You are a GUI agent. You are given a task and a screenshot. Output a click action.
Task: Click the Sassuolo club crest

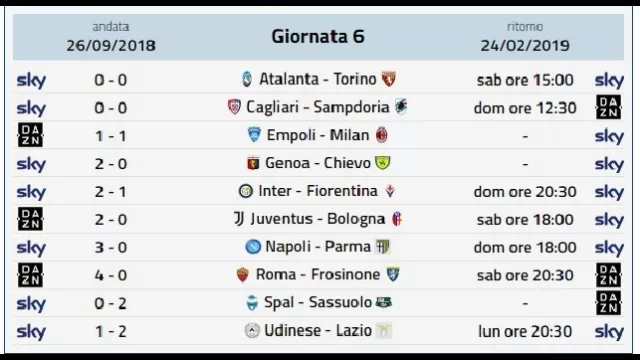pos(384,302)
